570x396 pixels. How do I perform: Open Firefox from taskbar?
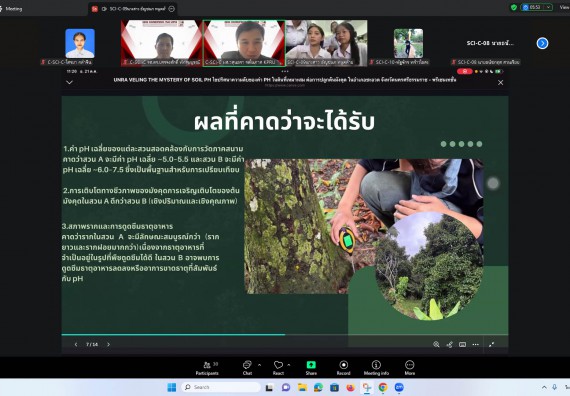350,387
